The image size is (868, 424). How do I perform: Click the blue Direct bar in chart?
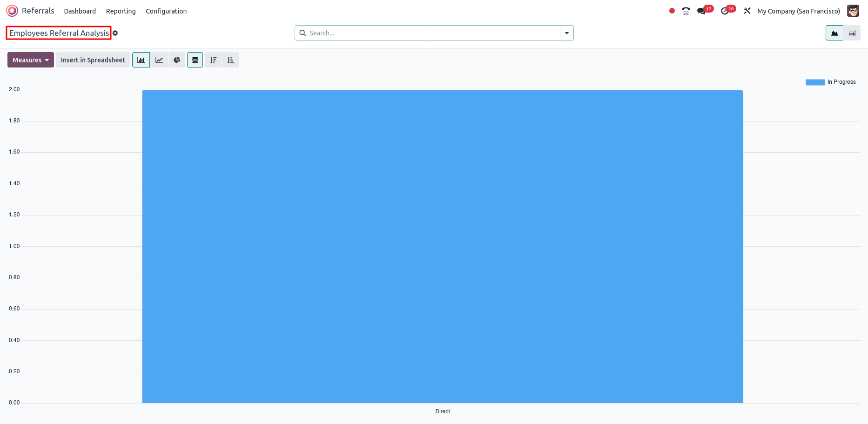point(443,247)
